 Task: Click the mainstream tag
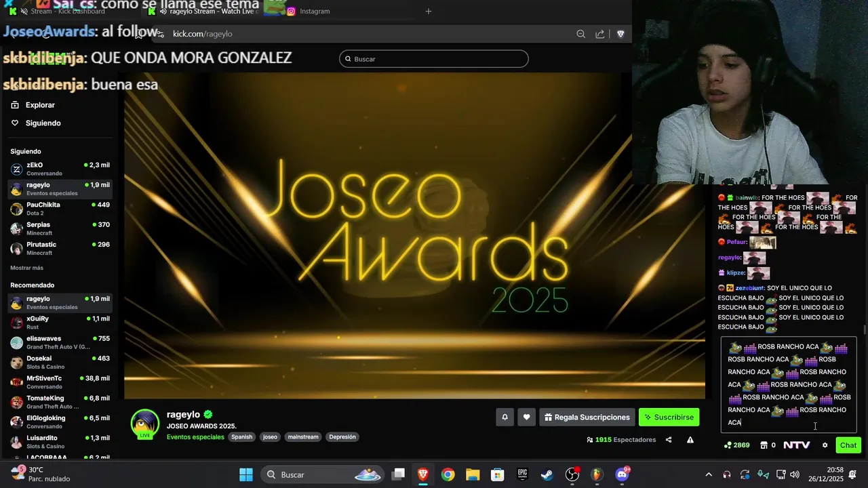point(303,437)
